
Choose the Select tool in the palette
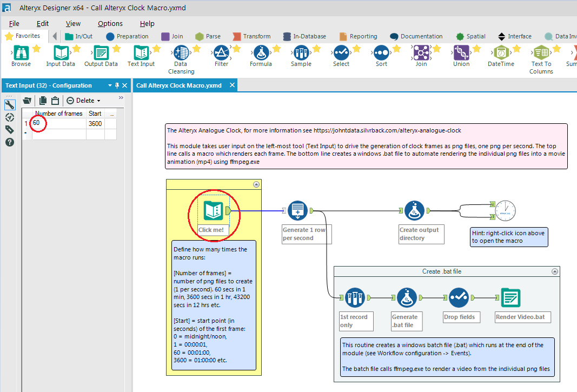point(341,52)
